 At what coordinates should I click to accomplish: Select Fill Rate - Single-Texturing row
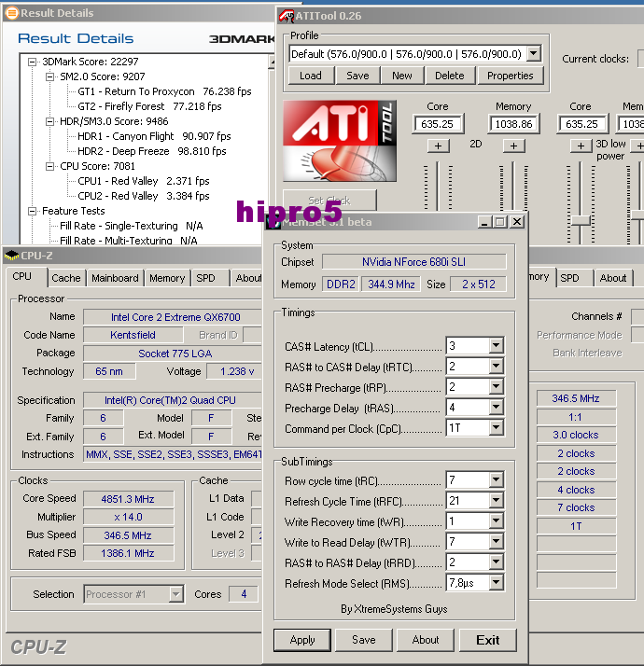pyautogui.click(x=131, y=226)
